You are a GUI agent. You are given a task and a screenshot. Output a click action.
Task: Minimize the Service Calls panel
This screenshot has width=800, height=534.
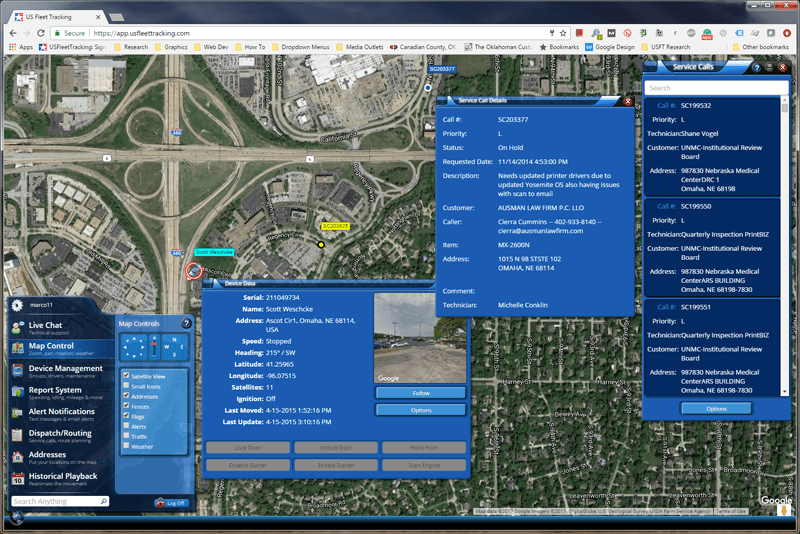point(769,67)
